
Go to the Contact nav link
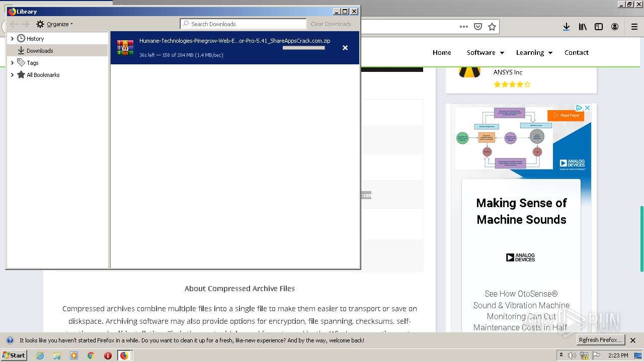click(x=577, y=52)
